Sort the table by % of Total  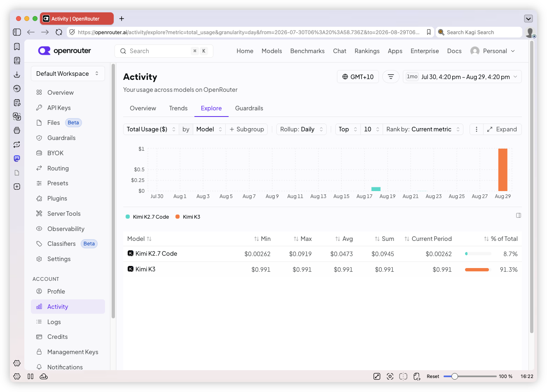pos(500,239)
